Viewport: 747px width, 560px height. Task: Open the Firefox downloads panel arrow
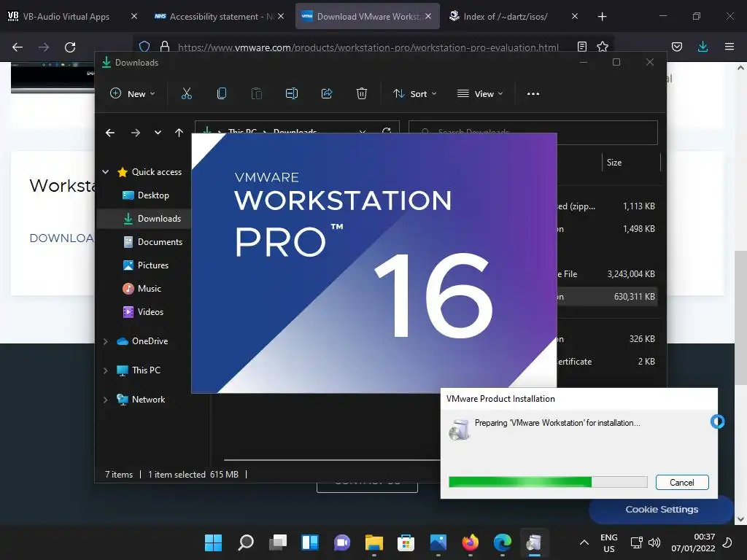pos(703,47)
